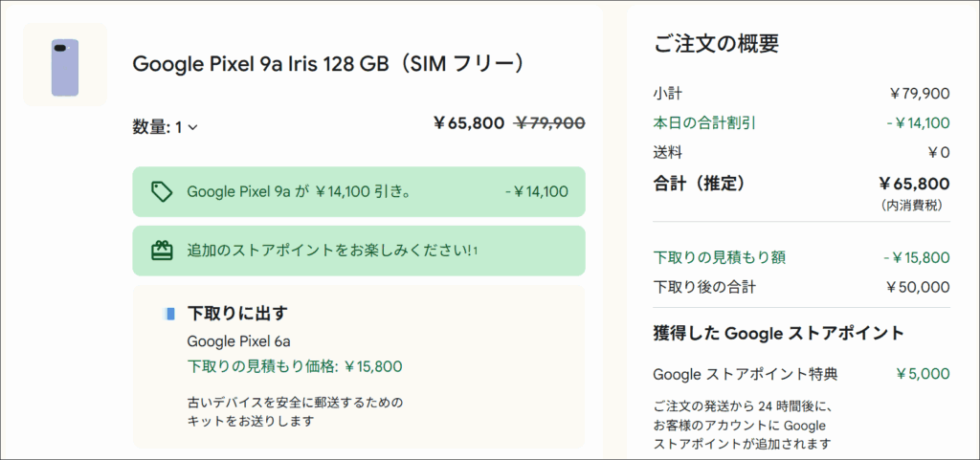Screen dimensions: 980x460
Task: Click the current price ¥65,800
Action: point(468,122)
